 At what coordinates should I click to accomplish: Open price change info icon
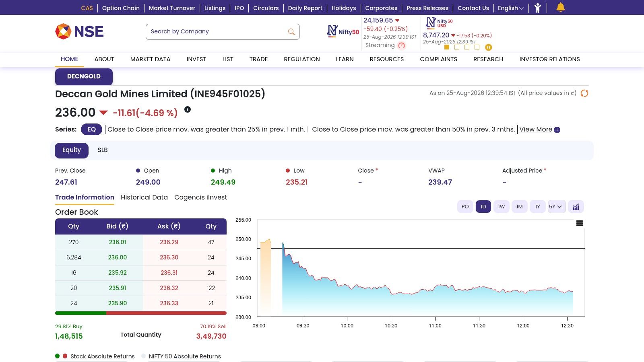pyautogui.click(x=188, y=109)
